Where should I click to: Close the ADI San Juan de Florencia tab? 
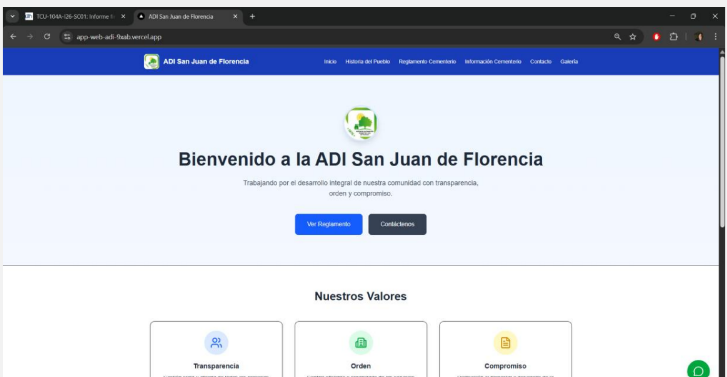[x=235, y=16]
